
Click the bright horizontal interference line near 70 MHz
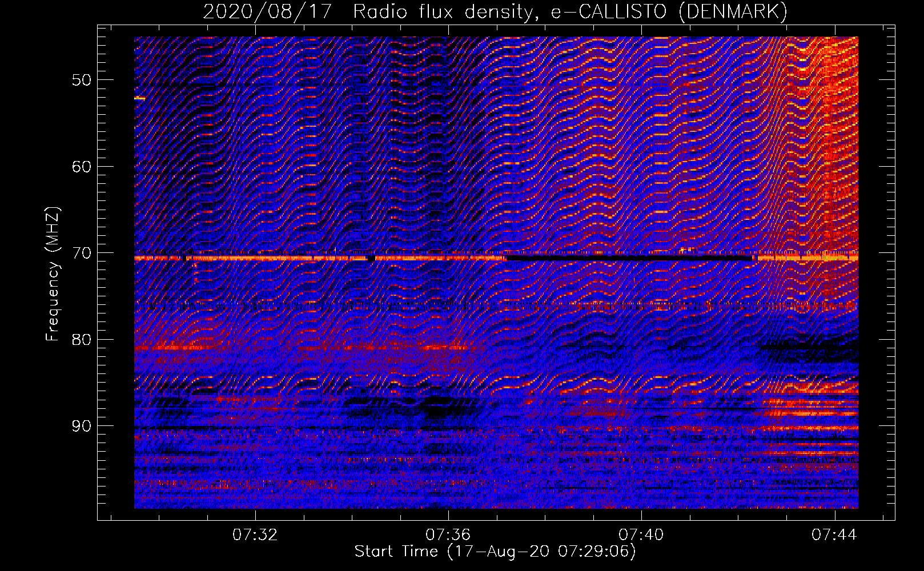coord(496,258)
